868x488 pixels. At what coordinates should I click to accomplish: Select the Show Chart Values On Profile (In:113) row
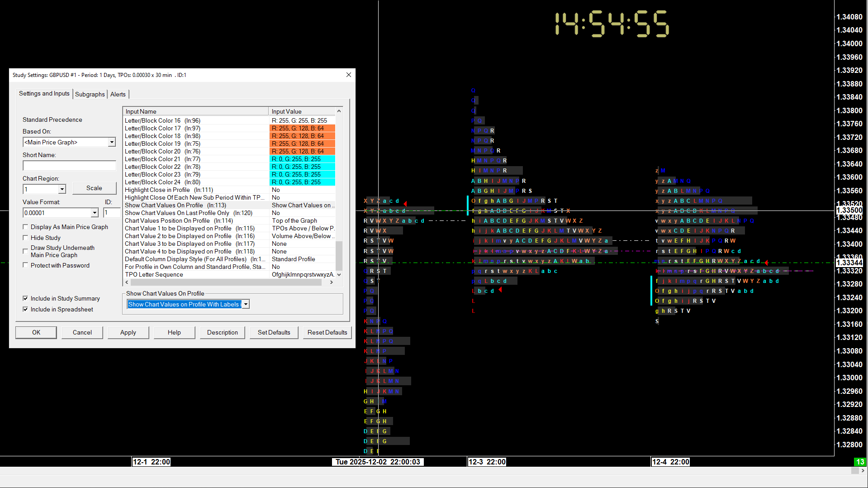pos(229,205)
